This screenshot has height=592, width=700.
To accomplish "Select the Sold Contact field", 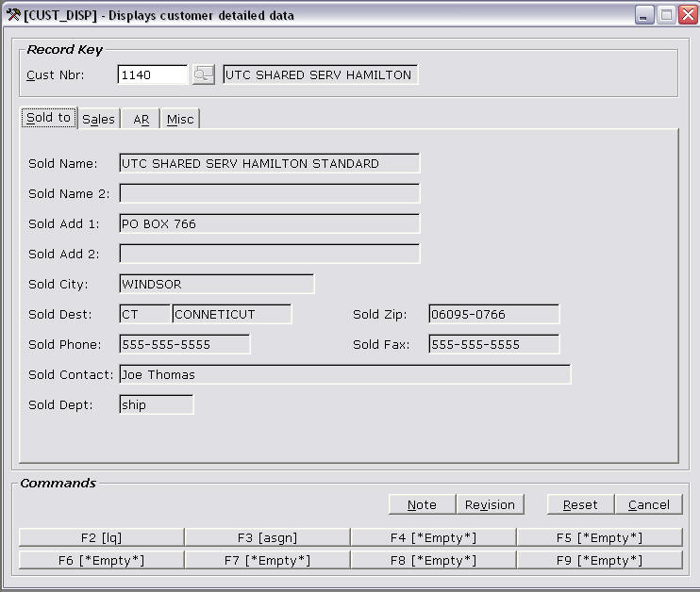I will (x=344, y=375).
